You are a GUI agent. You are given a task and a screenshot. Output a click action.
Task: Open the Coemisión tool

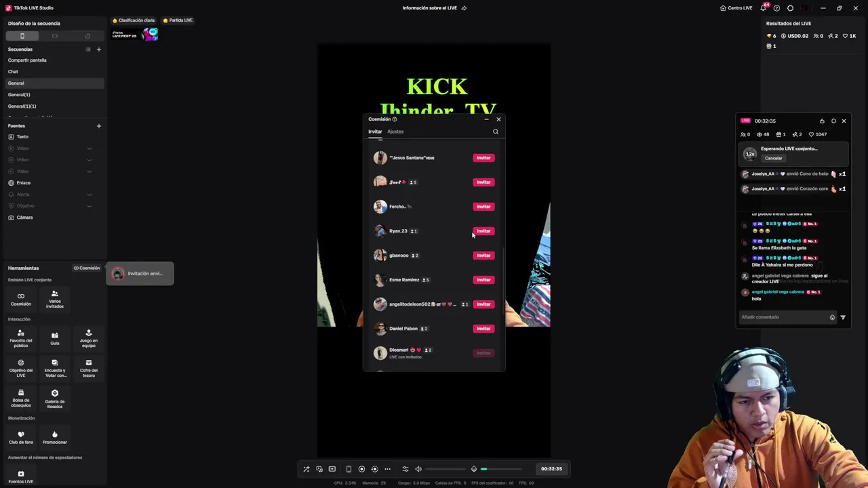[x=20, y=299]
